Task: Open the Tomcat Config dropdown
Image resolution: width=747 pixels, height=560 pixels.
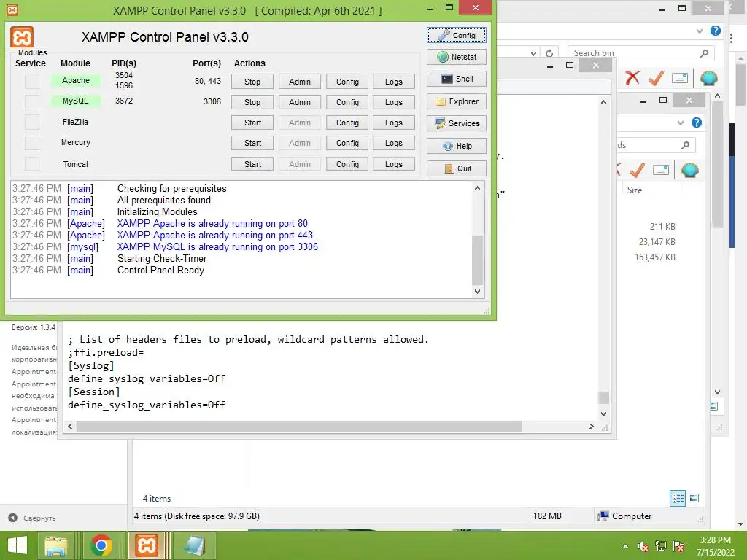Action: 347,164
